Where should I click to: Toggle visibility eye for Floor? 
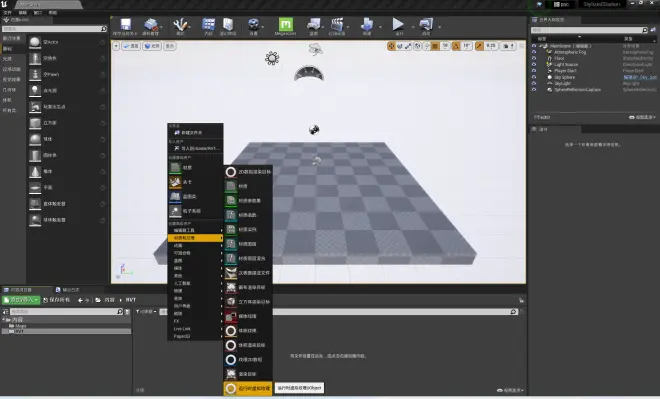[x=534, y=59]
